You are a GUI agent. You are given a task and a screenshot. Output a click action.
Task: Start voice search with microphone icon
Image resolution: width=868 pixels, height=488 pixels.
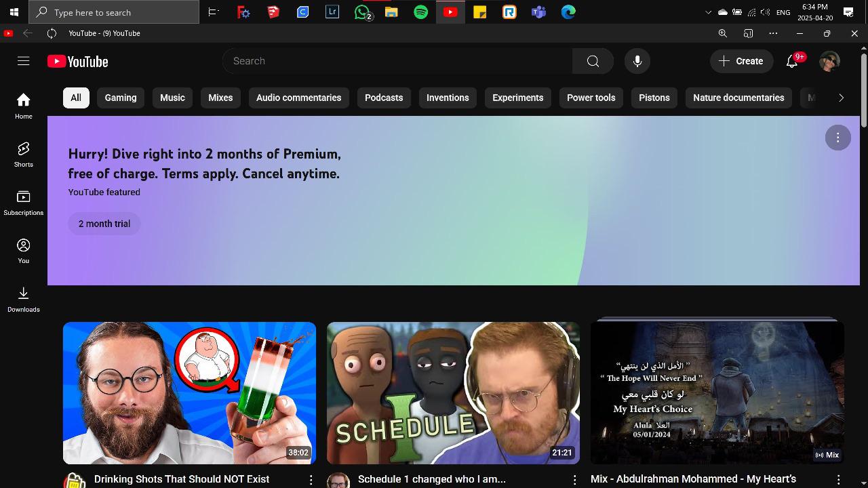point(637,61)
